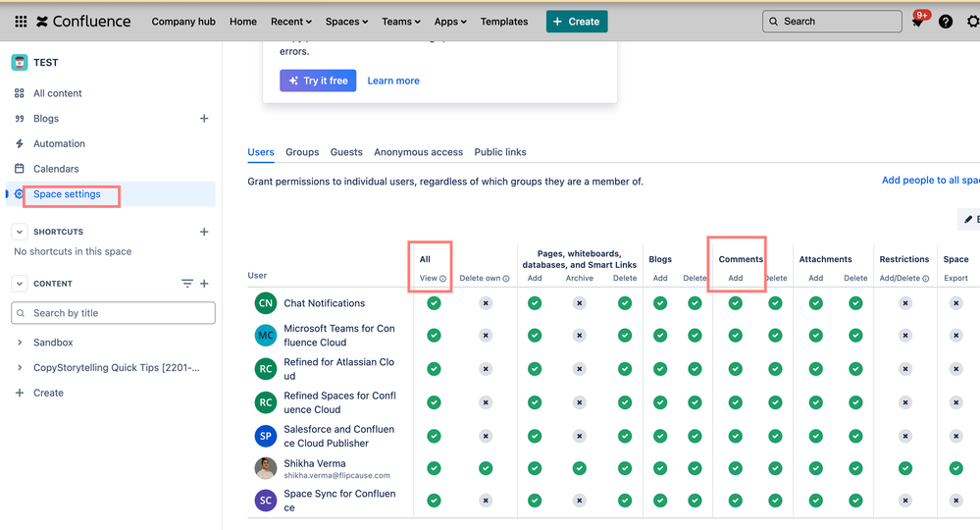Add content with the plus icon in CONTENT
Image resolution: width=980 pixels, height=530 pixels.
point(204,283)
